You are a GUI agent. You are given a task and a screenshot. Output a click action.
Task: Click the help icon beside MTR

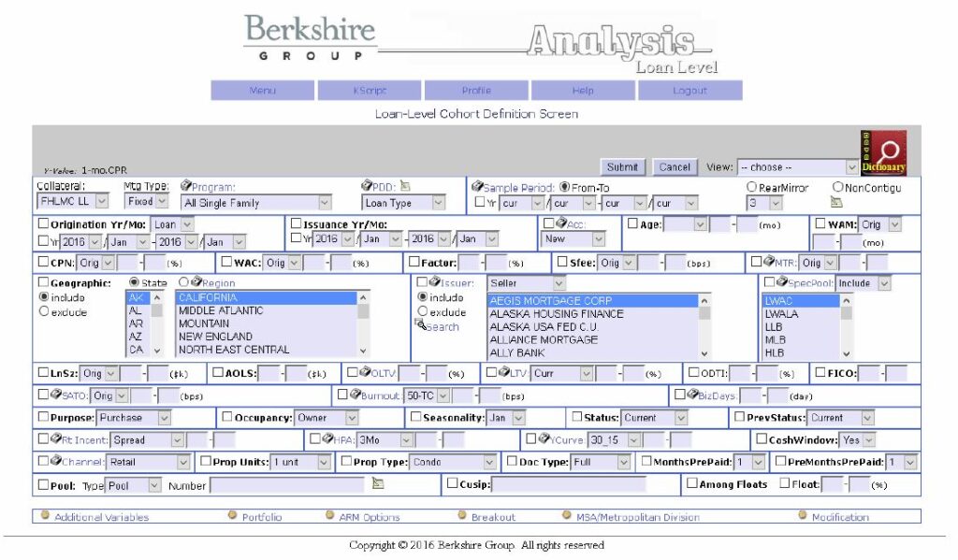[x=769, y=262]
